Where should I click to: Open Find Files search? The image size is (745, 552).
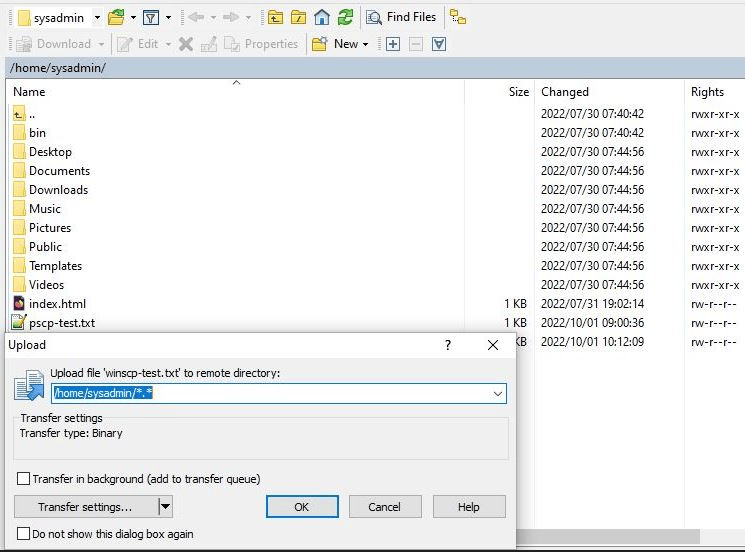401,17
